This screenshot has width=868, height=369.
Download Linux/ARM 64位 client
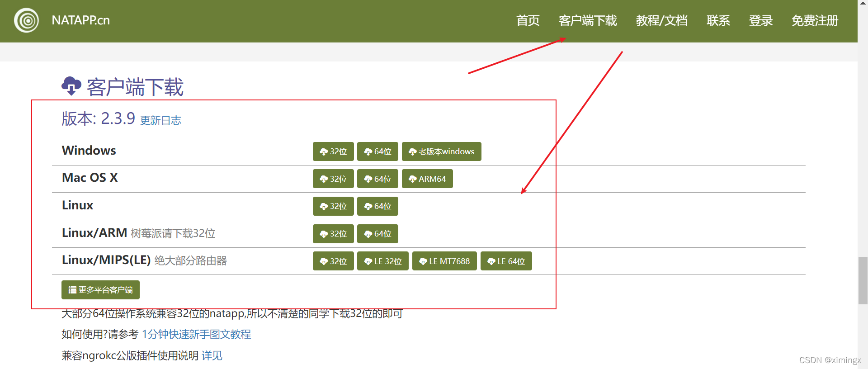pos(377,234)
